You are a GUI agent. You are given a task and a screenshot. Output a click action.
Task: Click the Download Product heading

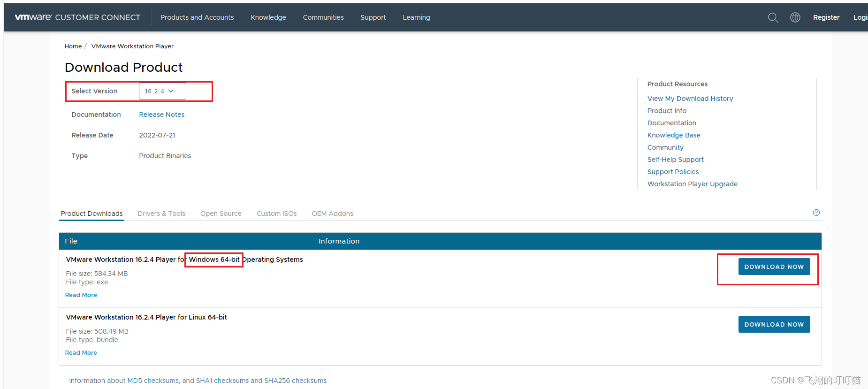pos(124,67)
